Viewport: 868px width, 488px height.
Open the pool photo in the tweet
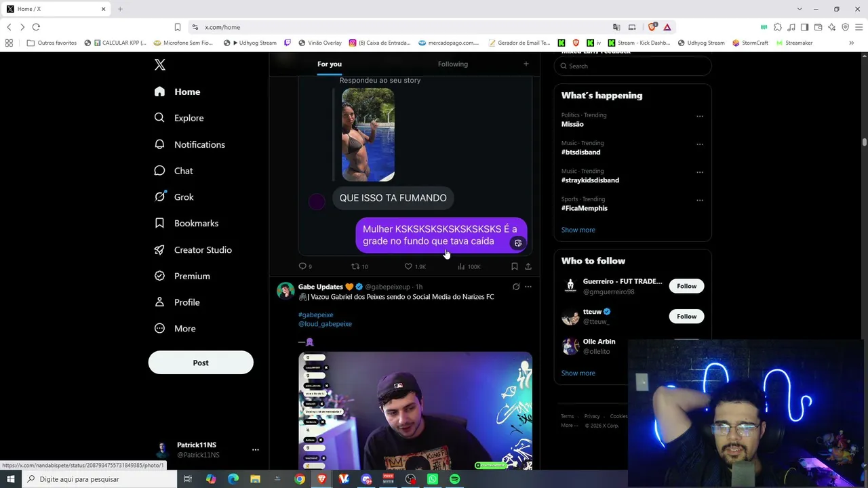[368, 135]
